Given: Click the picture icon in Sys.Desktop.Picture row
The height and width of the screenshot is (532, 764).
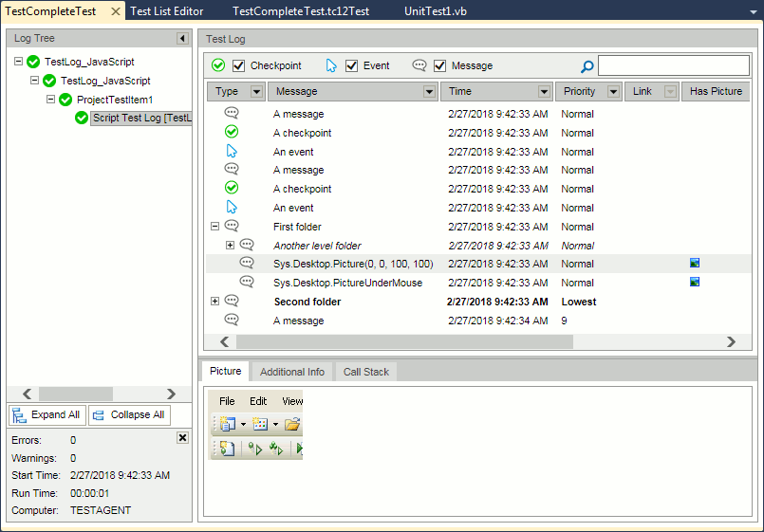Looking at the screenshot, I should (x=695, y=264).
